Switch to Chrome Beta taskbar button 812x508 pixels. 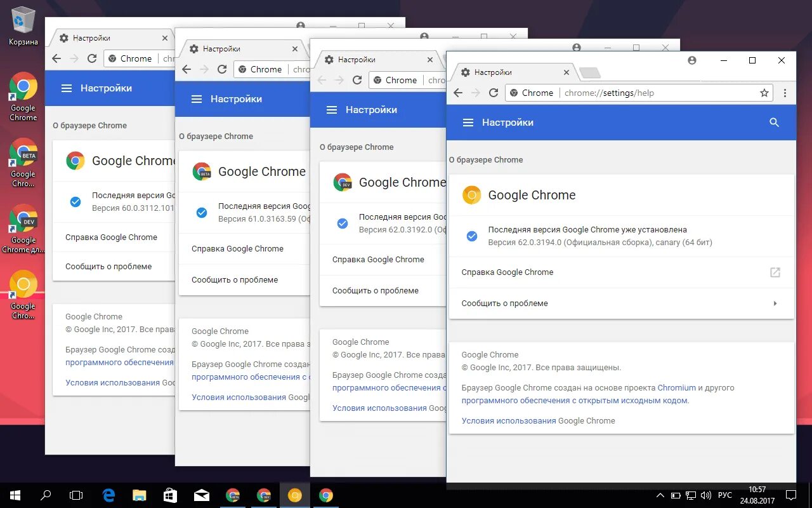pyautogui.click(x=233, y=495)
